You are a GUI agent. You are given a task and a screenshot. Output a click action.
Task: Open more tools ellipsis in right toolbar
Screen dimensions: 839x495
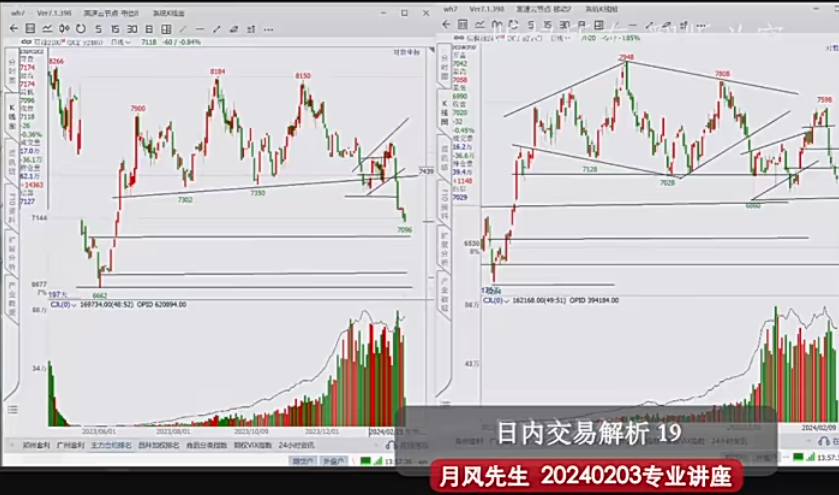coord(701,25)
